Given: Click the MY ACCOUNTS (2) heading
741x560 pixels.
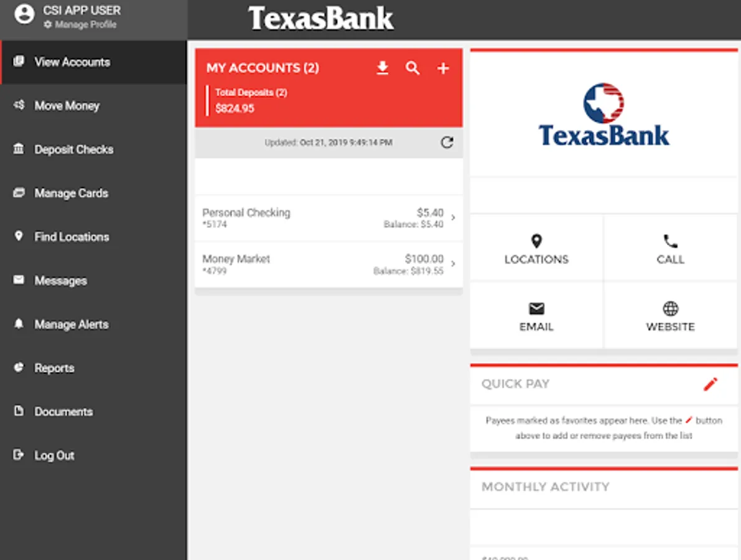Looking at the screenshot, I should pos(263,68).
